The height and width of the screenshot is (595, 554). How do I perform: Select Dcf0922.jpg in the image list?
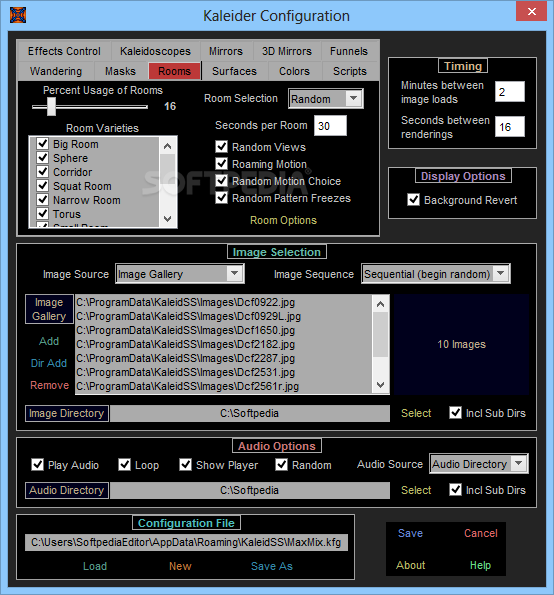pos(224,302)
